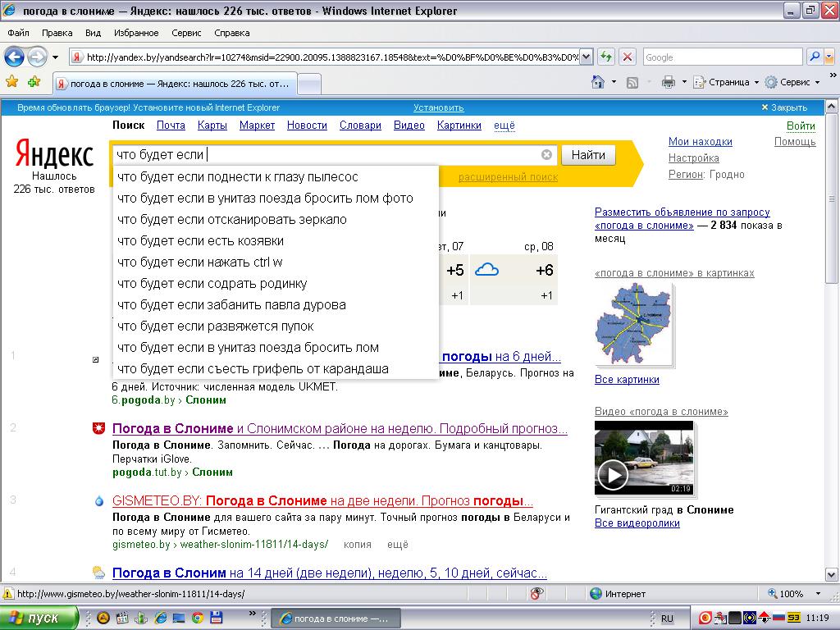Open the Вид menu
The width and height of the screenshot is (840, 630).
pos(93,33)
